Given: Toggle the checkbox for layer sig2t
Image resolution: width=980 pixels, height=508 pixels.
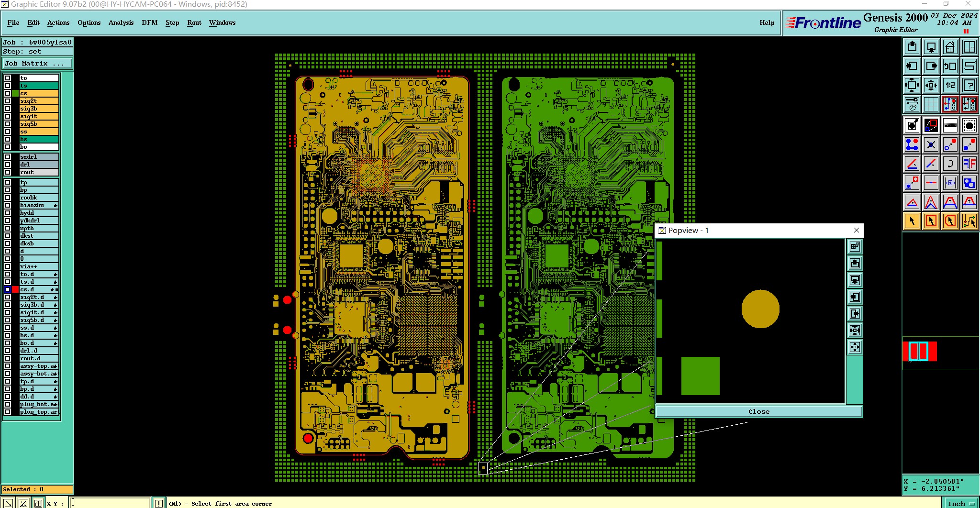Looking at the screenshot, I should pyautogui.click(x=8, y=101).
